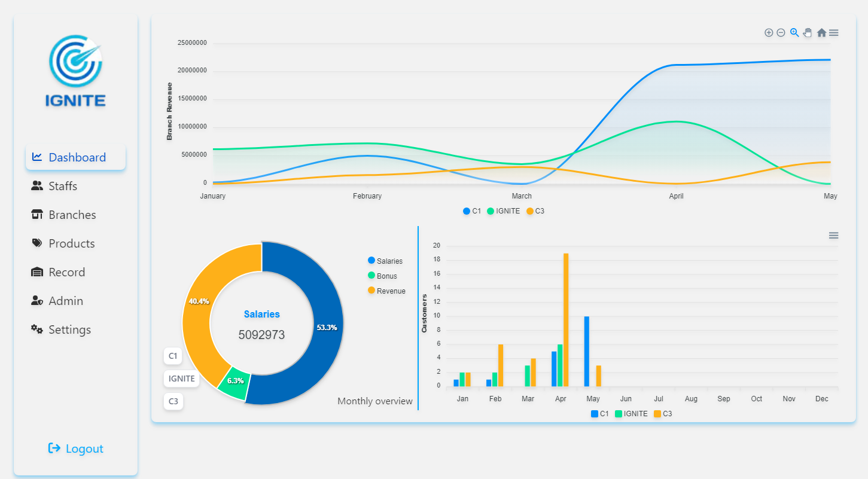Click the tall orange April C3 bar
Viewport: 868px width, 479px height.
[x=566, y=320]
